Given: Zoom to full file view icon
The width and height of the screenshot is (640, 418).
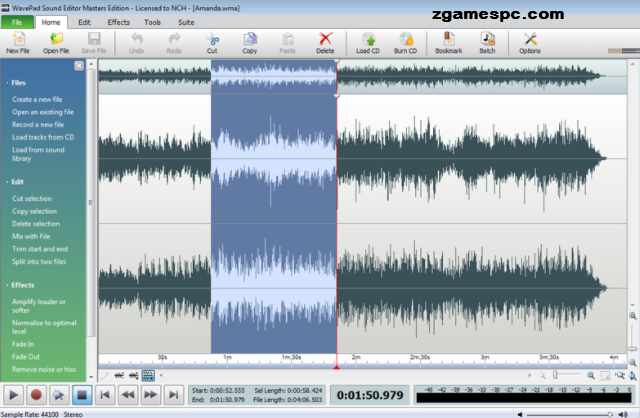Looking at the screenshot, I should tap(605, 376).
